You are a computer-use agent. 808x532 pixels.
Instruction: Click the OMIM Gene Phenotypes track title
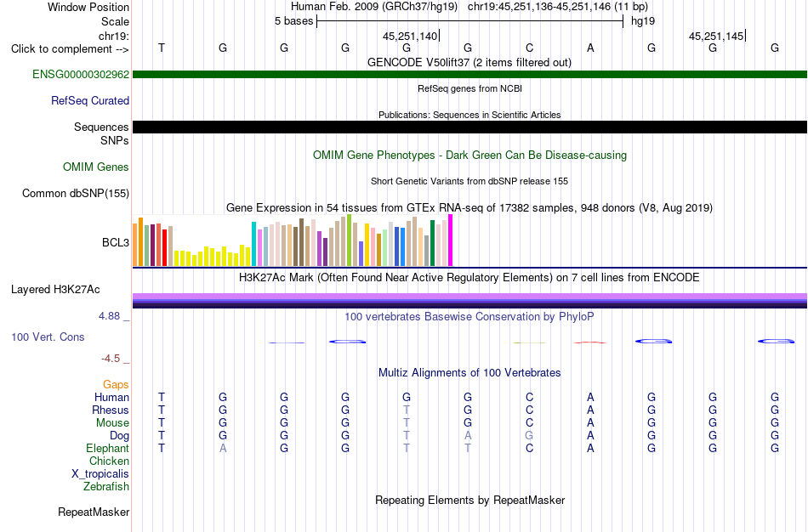(x=469, y=155)
